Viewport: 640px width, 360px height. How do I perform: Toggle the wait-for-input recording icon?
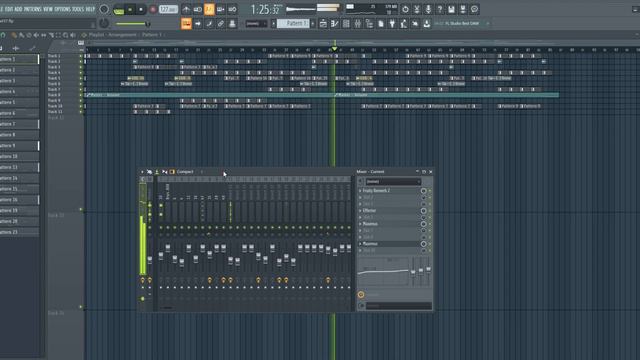[198, 9]
